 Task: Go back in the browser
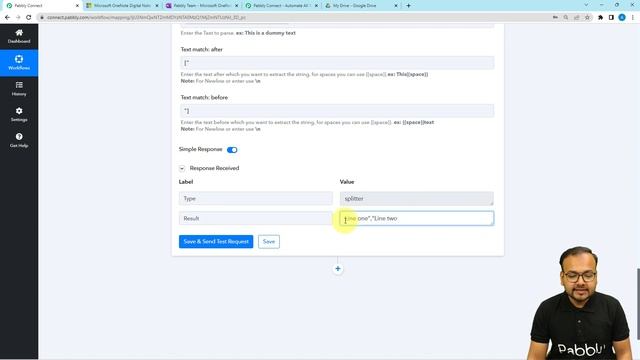coord(7,17)
